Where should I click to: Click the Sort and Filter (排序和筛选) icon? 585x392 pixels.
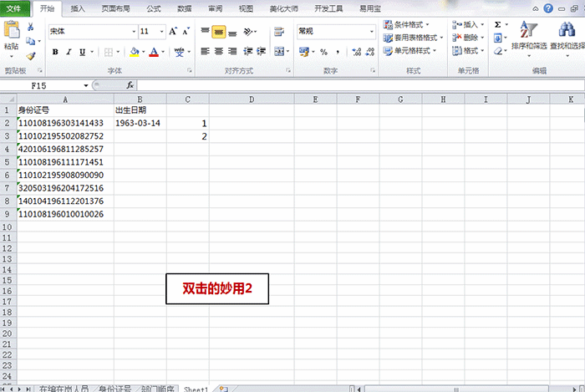[x=528, y=34]
